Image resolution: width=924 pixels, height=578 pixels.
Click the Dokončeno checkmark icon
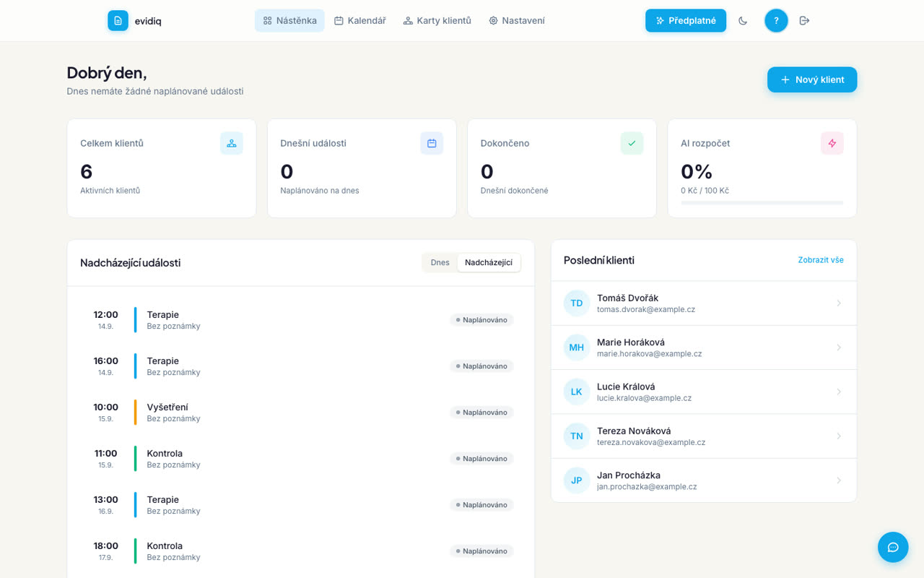pyautogui.click(x=632, y=143)
